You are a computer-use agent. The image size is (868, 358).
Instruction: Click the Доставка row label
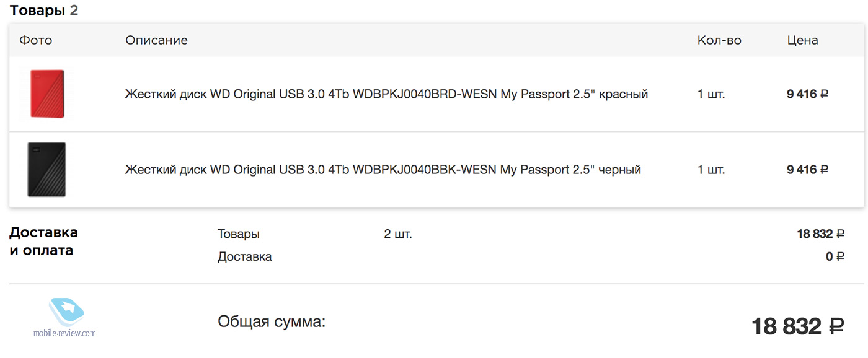click(244, 256)
